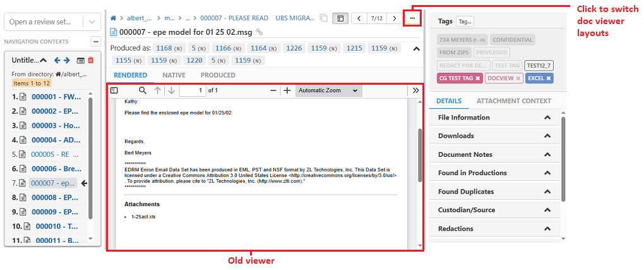Viewport: 644px width, 270px height.
Task: Open the Automatic Zoom dropdown
Action: (328, 90)
